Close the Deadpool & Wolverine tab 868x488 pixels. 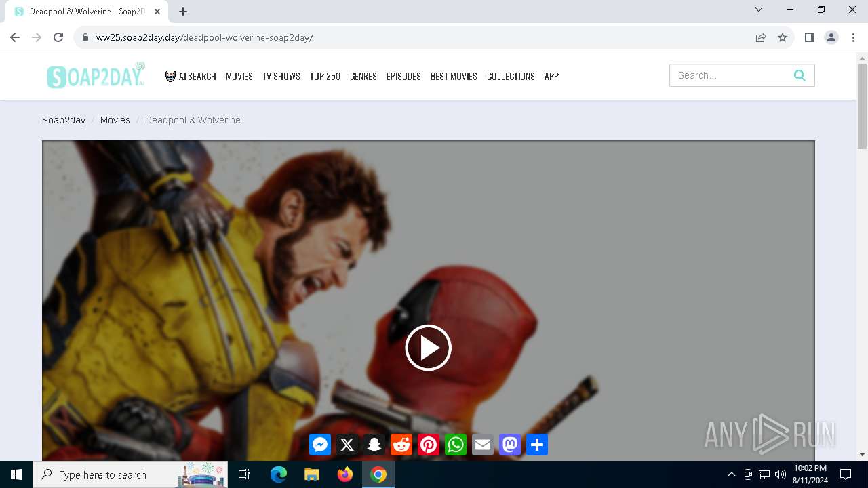click(157, 12)
